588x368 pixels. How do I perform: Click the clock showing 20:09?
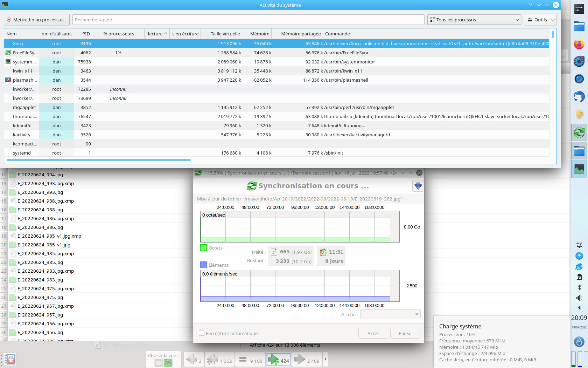(579, 318)
